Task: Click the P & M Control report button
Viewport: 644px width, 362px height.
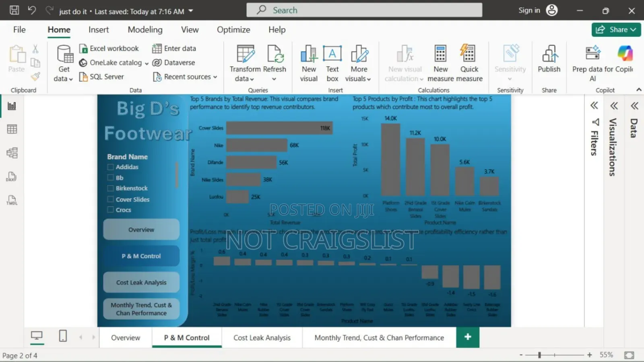Action: coord(141,256)
